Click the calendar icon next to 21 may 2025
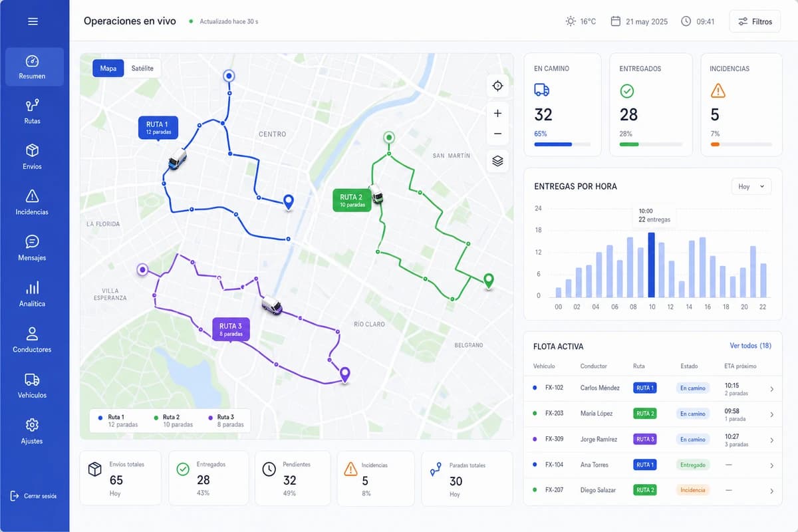This screenshot has width=798, height=532. pyautogui.click(x=616, y=21)
